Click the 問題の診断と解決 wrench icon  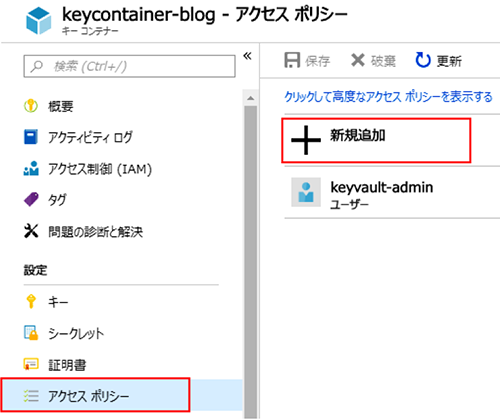click(31, 231)
